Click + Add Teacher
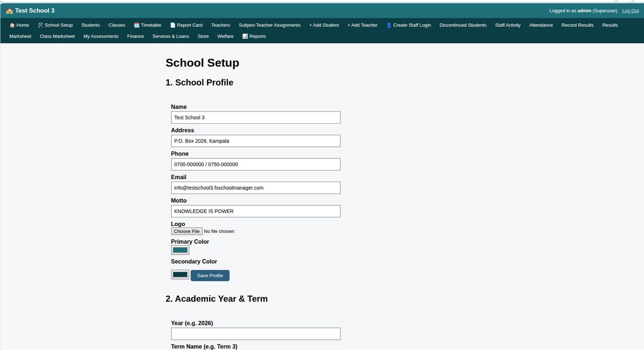The height and width of the screenshot is (350, 644). coord(362,25)
